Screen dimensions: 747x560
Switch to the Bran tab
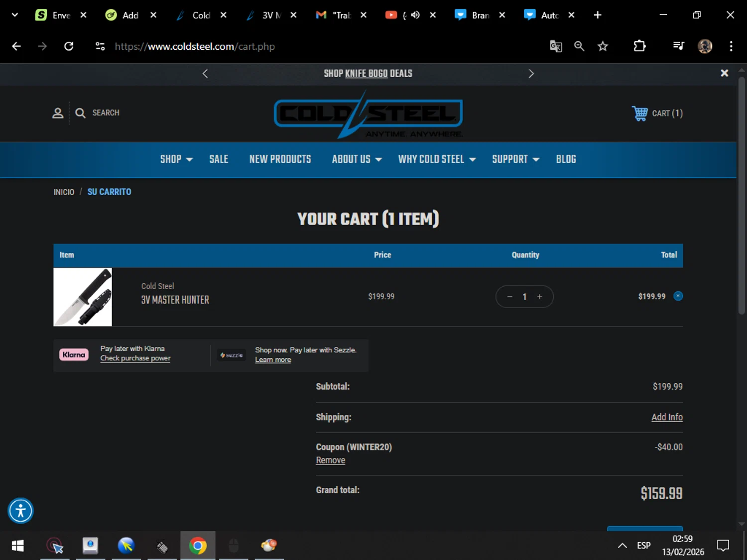coord(473,15)
